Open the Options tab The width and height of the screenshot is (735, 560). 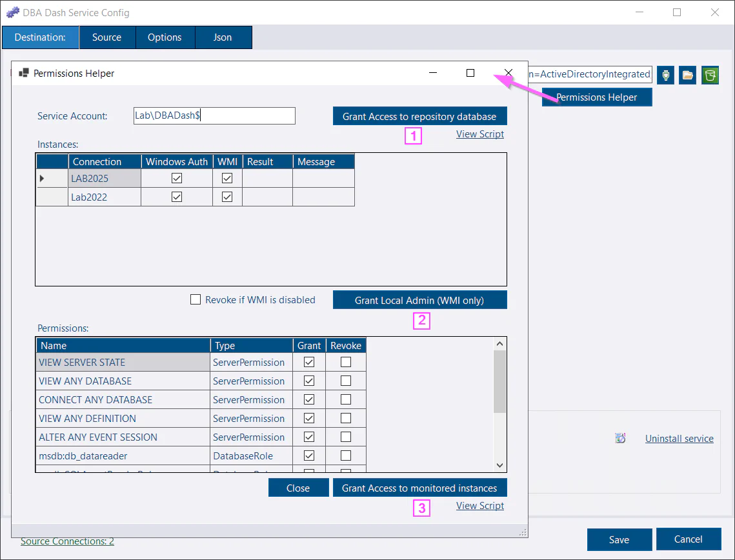pyautogui.click(x=165, y=37)
